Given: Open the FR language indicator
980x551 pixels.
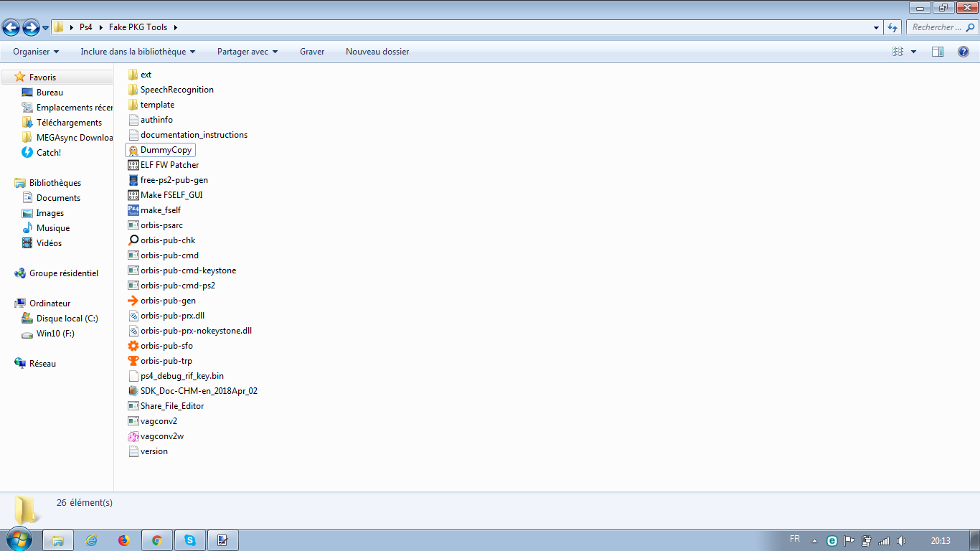Looking at the screenshot, I should pos(795,539).
